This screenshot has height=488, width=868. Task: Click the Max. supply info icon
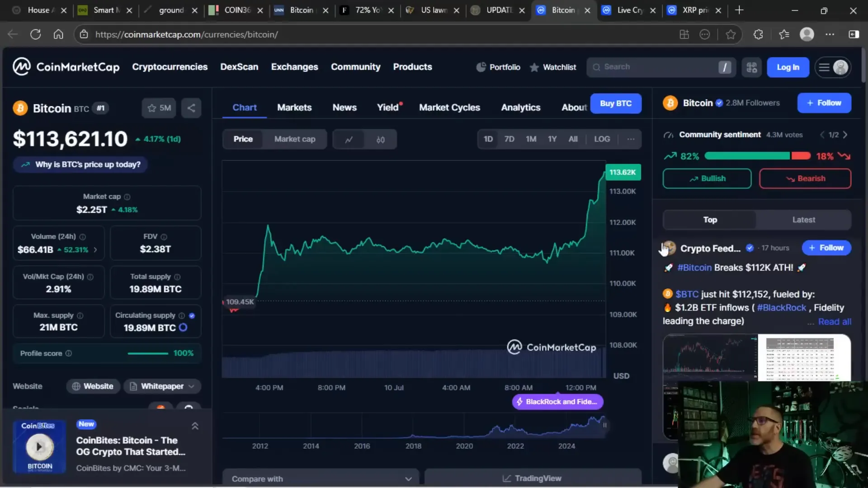click(80, 315)
